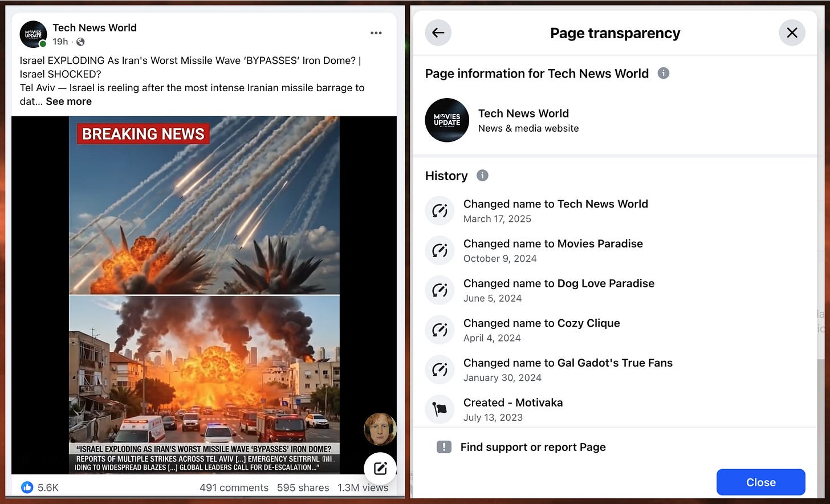Viewport: 830px width, 504px height.
Task: Click the Tech News World avatar in post
Action: click(x=32, y=34)
